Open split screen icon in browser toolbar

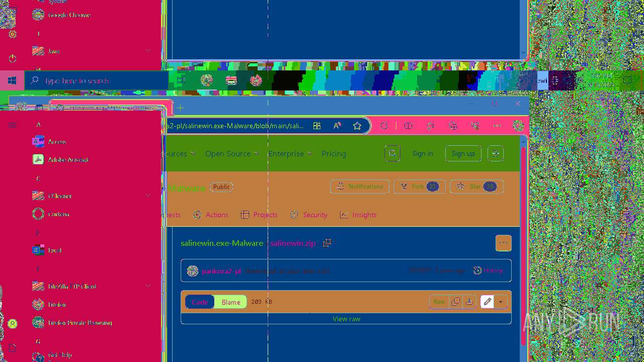tap(409, 126)
